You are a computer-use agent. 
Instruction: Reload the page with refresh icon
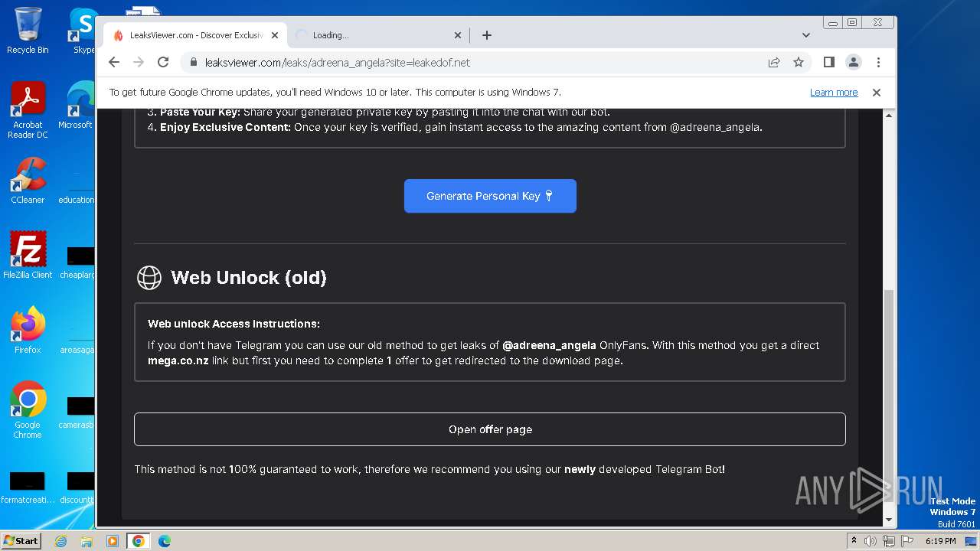click(163, 62)
